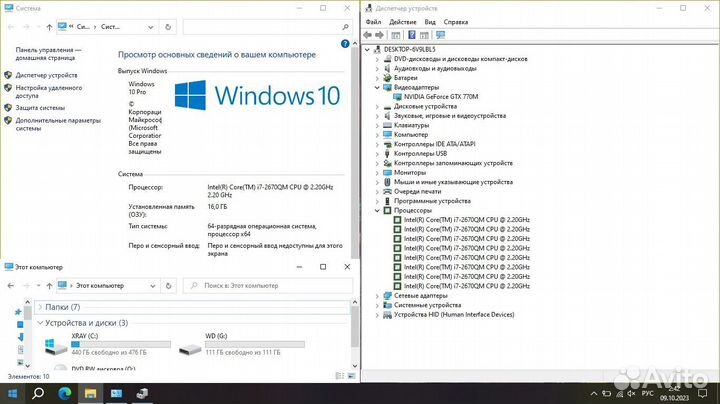Click the WD (G:) usage bar
The width and height of the screenshot is (720, 404).
255,344
